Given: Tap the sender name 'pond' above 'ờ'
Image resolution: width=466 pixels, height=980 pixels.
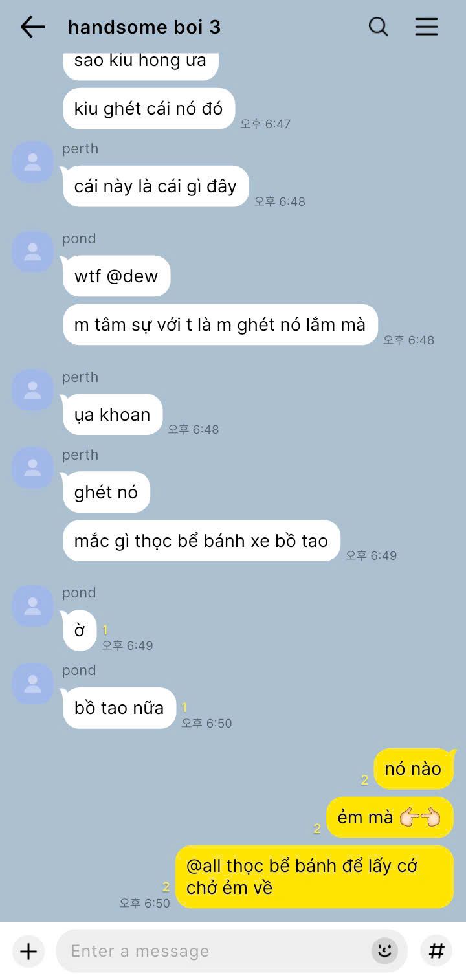Looking at the screenshot, I should tap(79, 593).
